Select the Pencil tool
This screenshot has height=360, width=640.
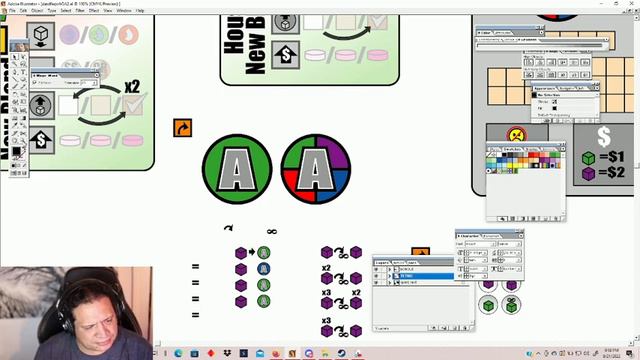(x=23, y=86)
